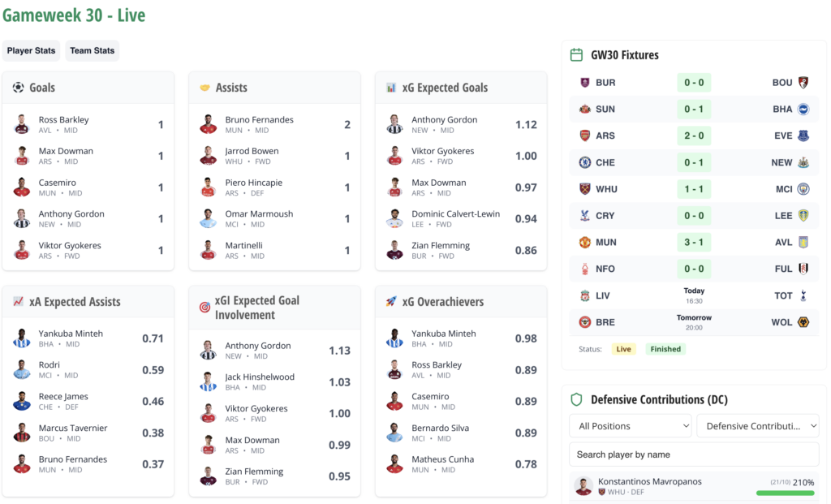Click the GW30 Fixtures calendar icon
This screenshot has height=504, width=831.
pyautogui.click(x=577, y=55)
